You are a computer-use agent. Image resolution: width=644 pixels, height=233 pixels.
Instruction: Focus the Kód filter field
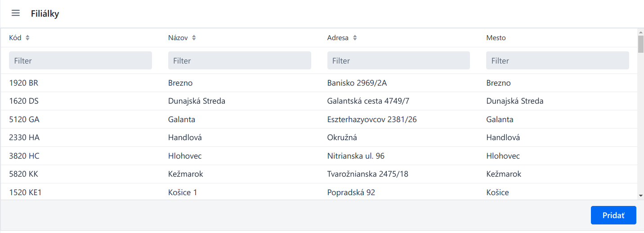pos(80,60)
